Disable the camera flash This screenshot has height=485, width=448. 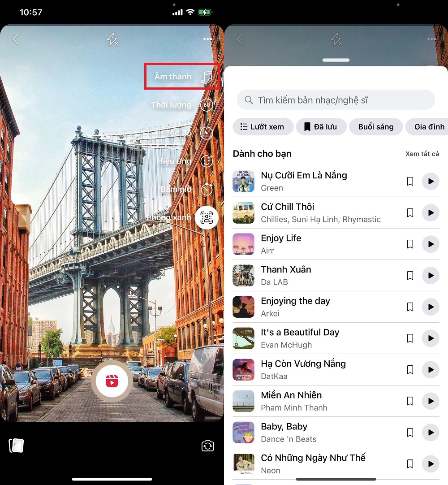coord(112,39)
